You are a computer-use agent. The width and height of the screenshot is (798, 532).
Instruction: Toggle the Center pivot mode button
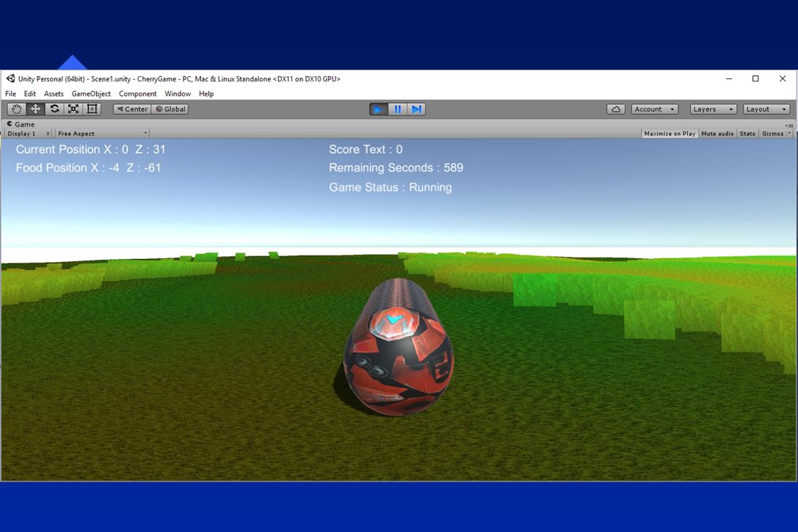pyautogui.click(x=132, y=109)
